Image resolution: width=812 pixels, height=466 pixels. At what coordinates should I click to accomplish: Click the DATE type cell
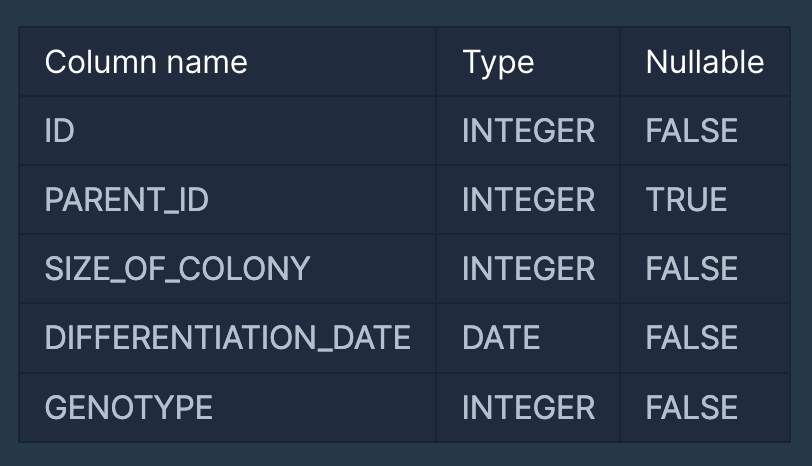point(501,338)
